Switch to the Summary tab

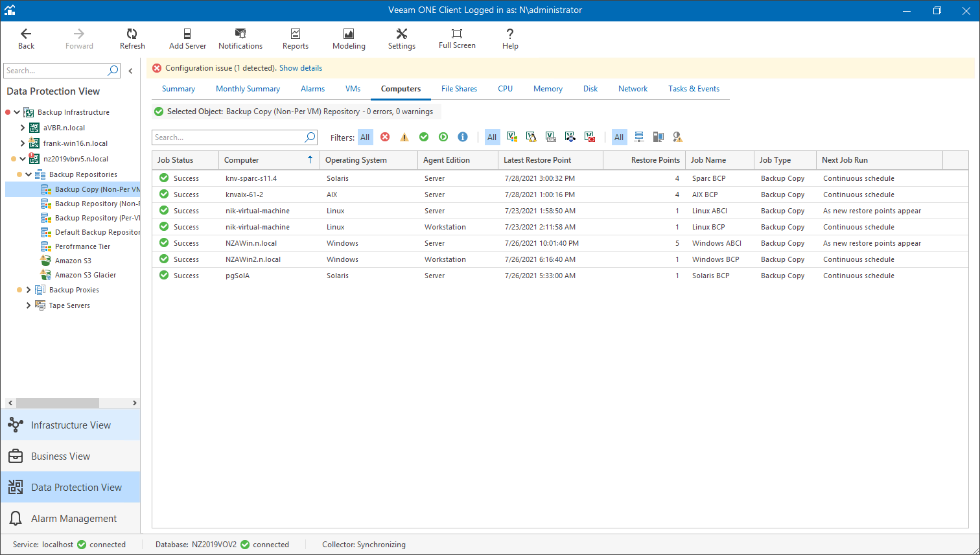pyautogui.click(x=178, y=89)
